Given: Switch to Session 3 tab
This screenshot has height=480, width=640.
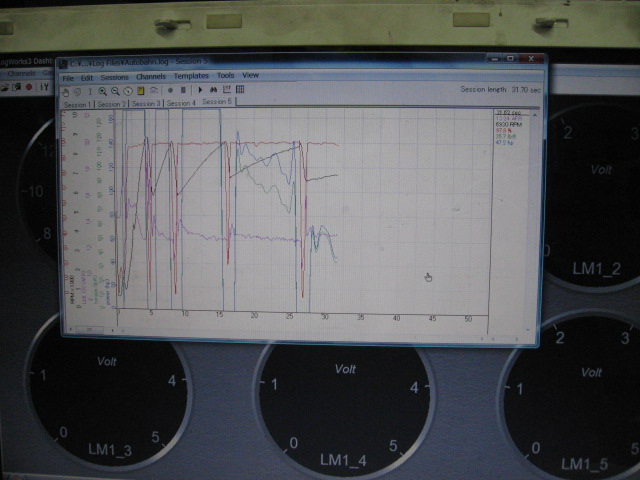Looking at the screenshot, I should (x=146, y=104).
